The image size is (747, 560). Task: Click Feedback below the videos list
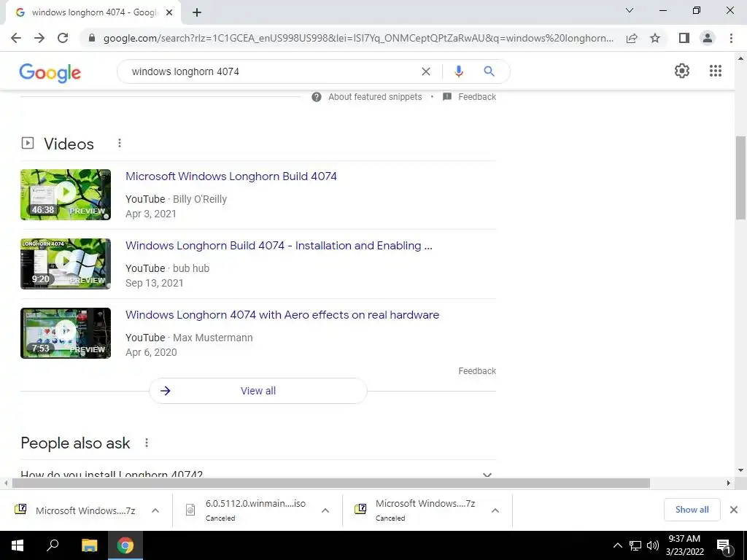[477, 371]
